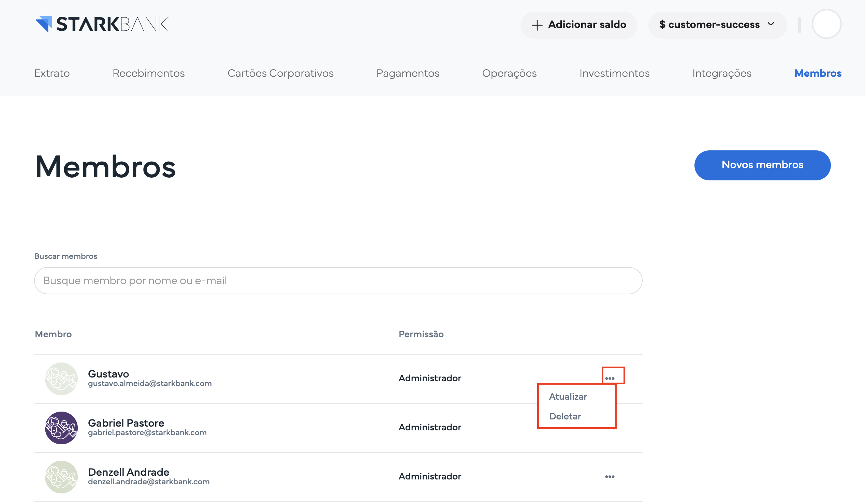This screenshot has height=504, width=865.
Task: Open Denzell Andrade's three-dot options menu
Action: point(610,477)
